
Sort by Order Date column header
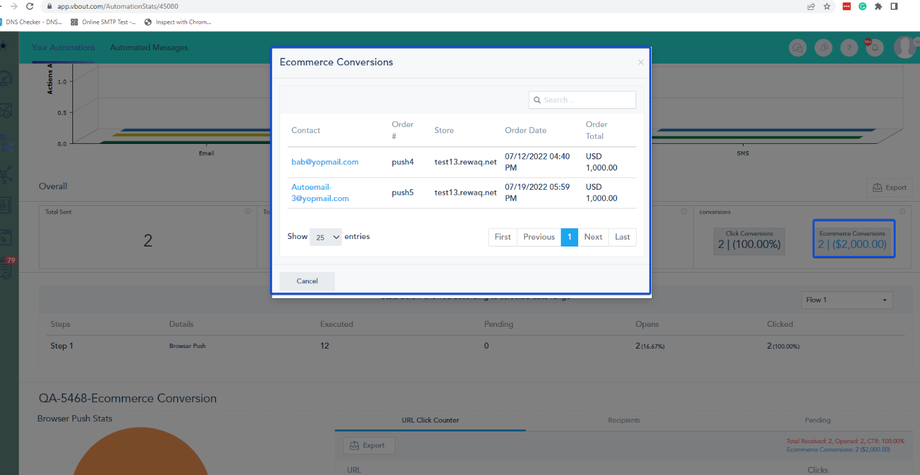point(526,130)
